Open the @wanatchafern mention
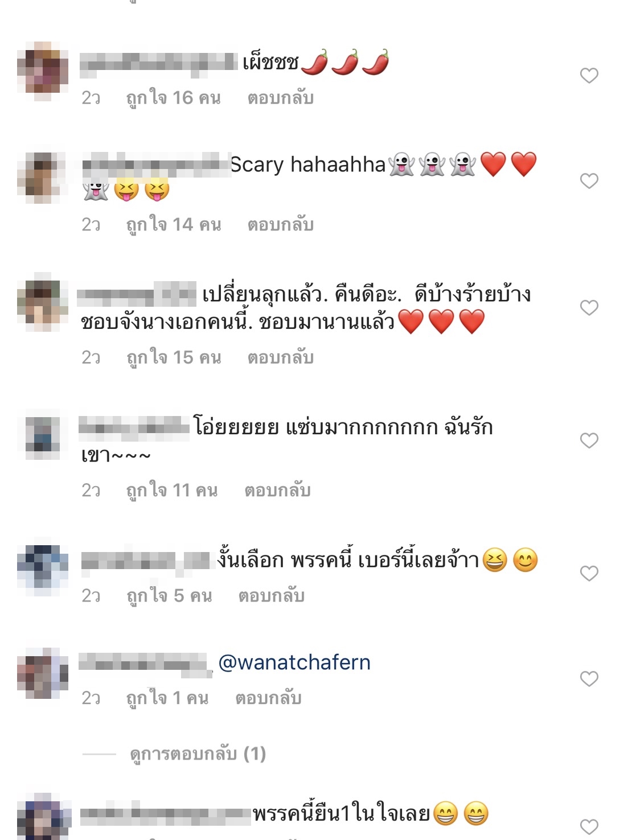The image size is (632, 840). tap(294, 662)
